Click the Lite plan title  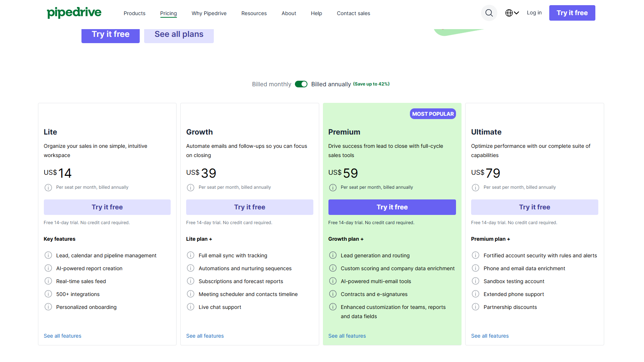pos(51,132)
